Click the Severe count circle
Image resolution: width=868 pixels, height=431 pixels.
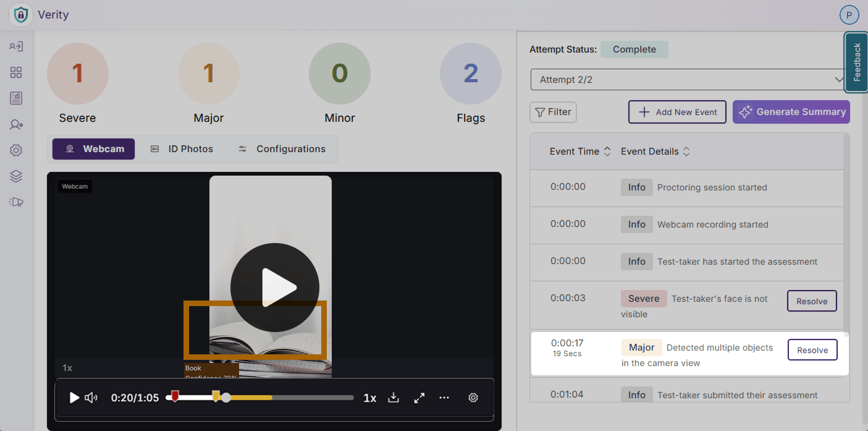pos(78,74)
